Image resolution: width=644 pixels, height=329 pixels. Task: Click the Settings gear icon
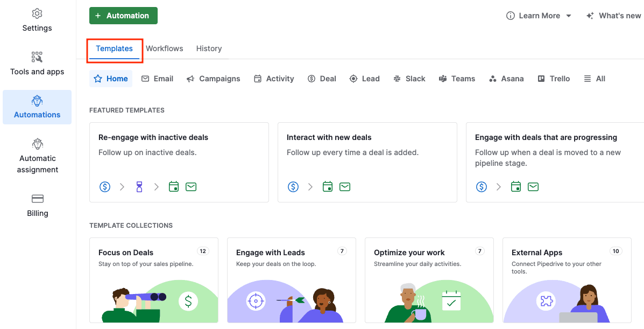[37, 13]
